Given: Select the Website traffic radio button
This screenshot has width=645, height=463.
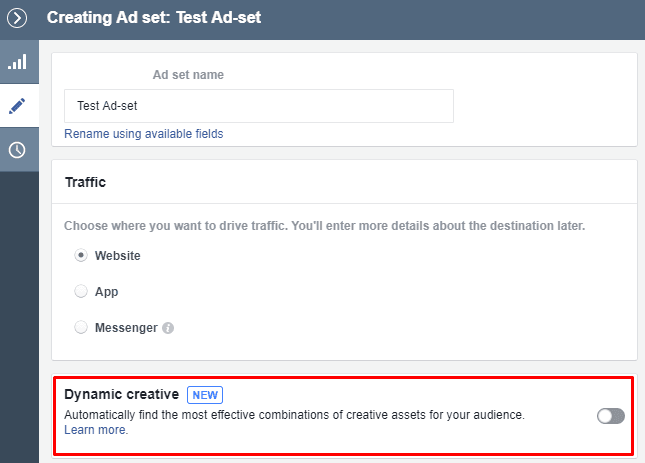Looking at the screenshot, I should click(81, 255).
